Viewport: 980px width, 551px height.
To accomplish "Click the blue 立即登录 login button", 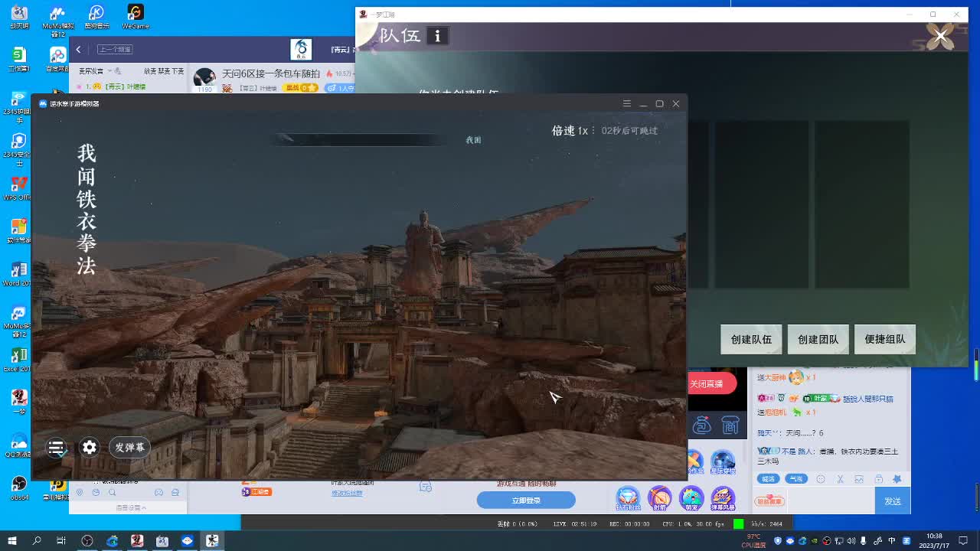I will pyautogui.click(x=526, y=500).
